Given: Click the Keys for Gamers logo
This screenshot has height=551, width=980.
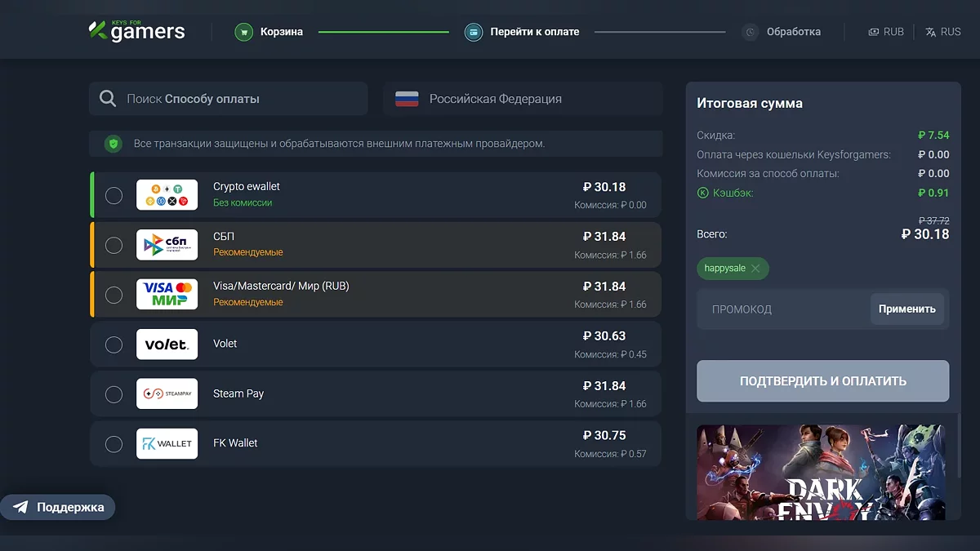Looking at the screenshot, I should 137,31.
